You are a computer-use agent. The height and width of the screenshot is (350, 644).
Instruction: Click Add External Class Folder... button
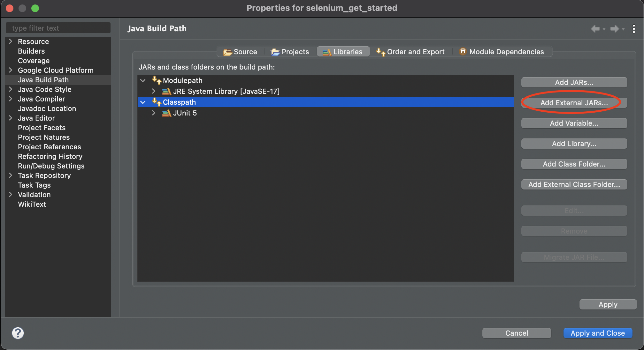click(574, 184)
